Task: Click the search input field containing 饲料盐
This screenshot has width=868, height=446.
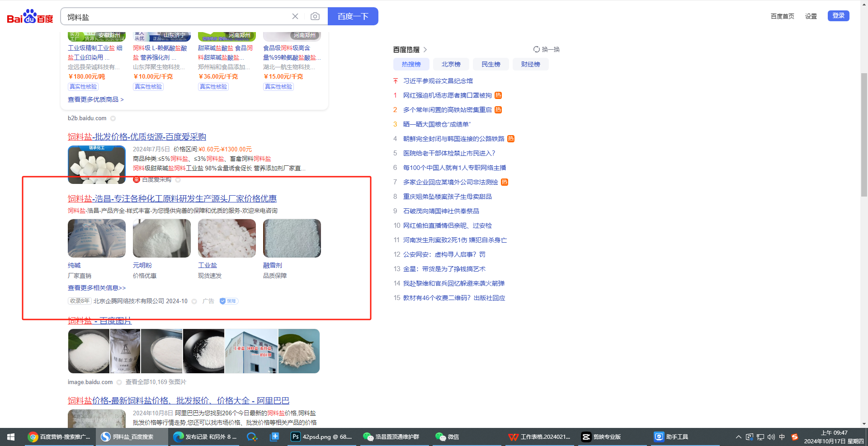Action: click(x=176, y=17)
